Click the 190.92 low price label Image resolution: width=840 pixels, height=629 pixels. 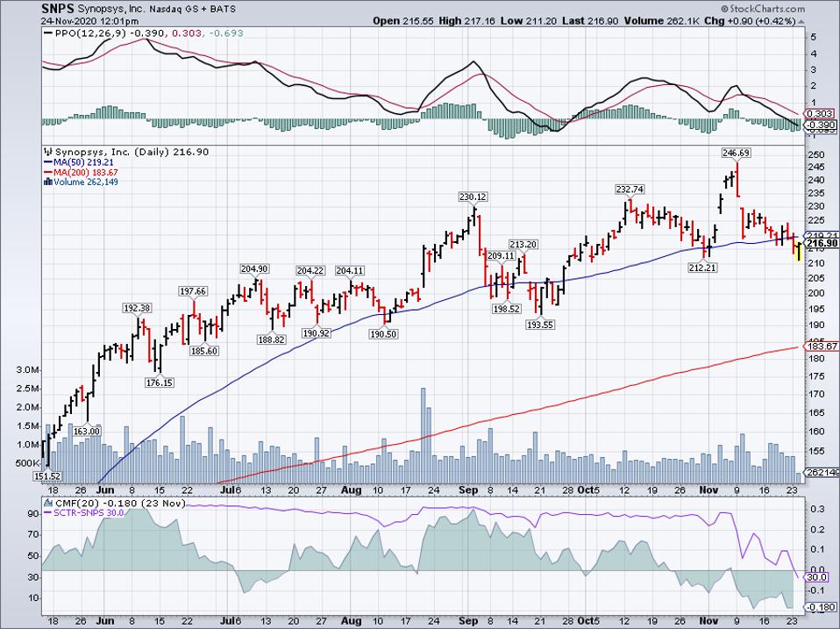[x=316, y=332]
